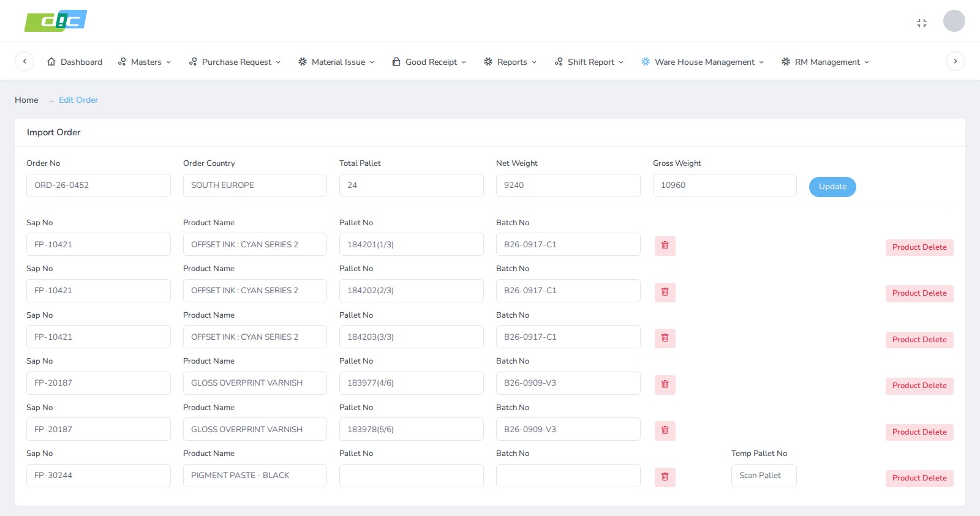Click Product Delete for pallet 183978(5/6)
This screenshot has height=516, width=980.
(x=919, y=432)
